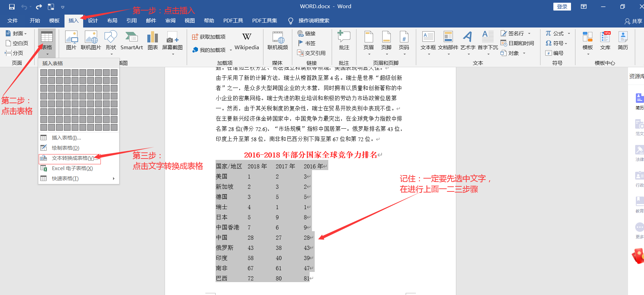This screenshot has height=295, width=644.
Task: Click the ribbon display options icon
Action: click(584, 6)
